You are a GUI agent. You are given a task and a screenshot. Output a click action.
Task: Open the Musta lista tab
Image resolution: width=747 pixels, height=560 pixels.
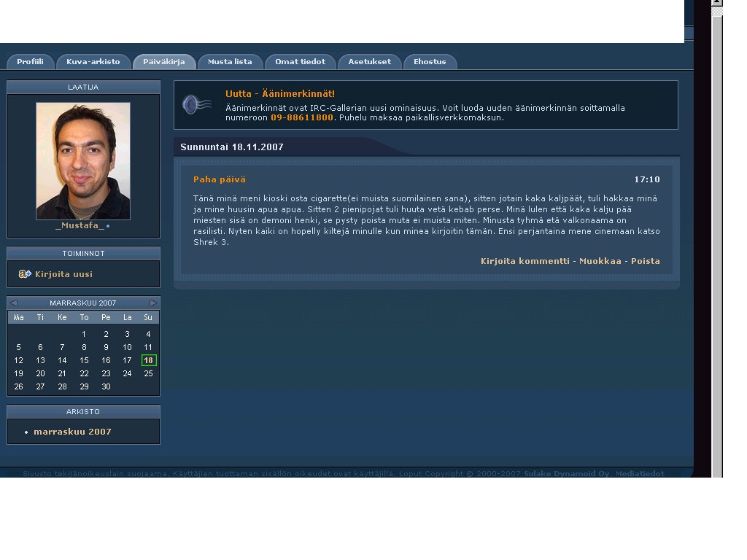coord(230,62)
